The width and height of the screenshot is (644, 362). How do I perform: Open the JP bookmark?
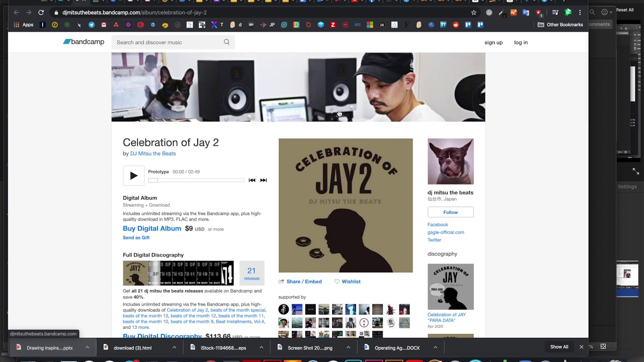(x=269, y=25)
